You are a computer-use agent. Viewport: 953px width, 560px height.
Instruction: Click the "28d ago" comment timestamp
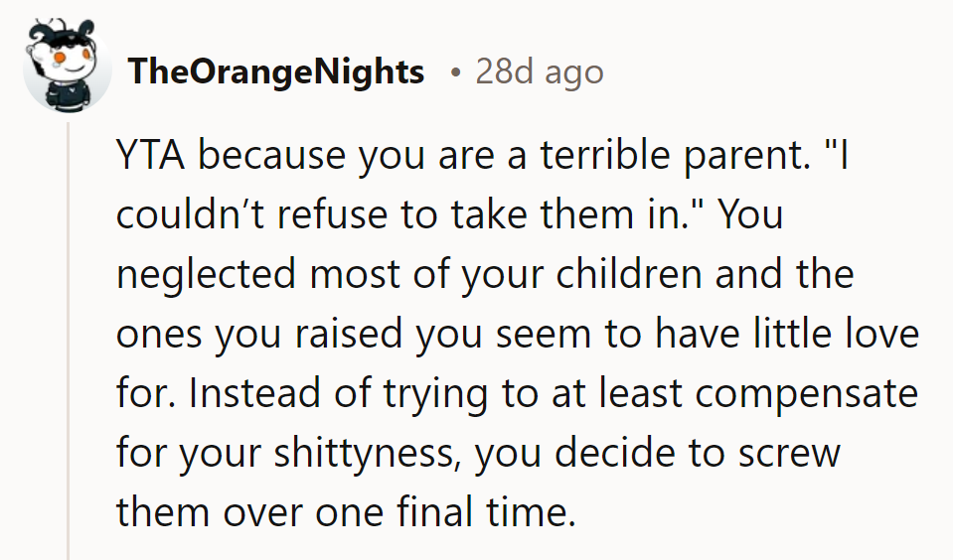[x=539, y=71]
